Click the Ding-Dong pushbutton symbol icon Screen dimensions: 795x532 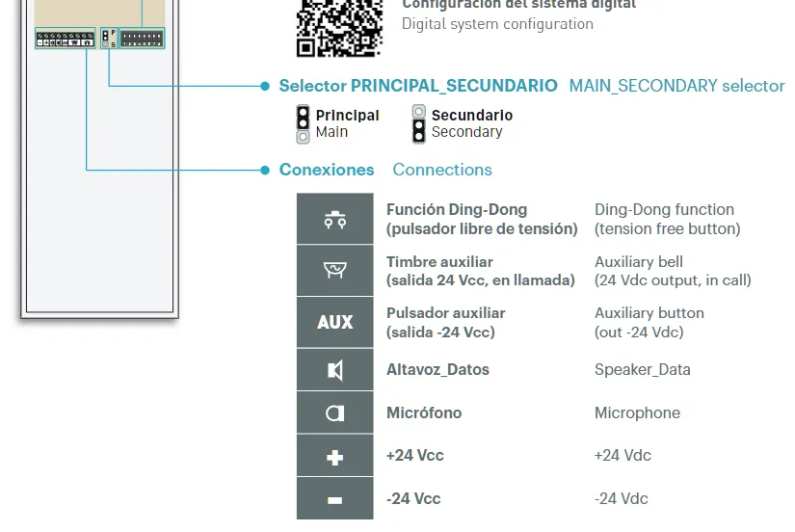click(x=335, y=219)
